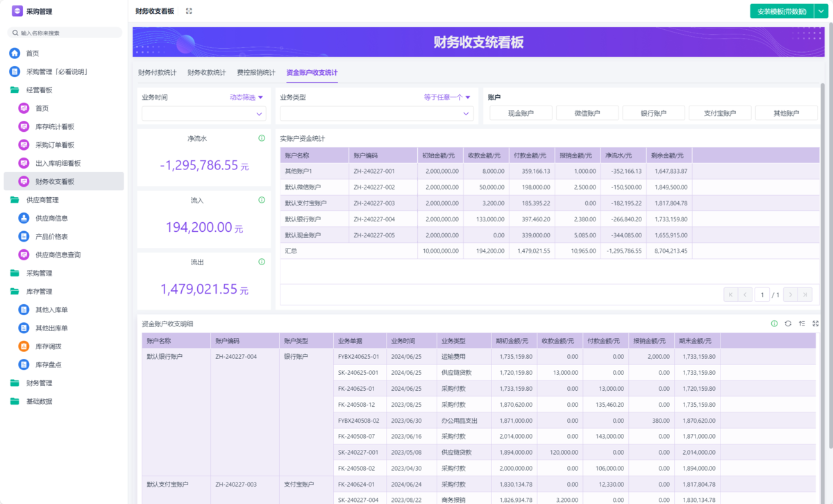Click the sidebar name search field

[x=66, y=33]
